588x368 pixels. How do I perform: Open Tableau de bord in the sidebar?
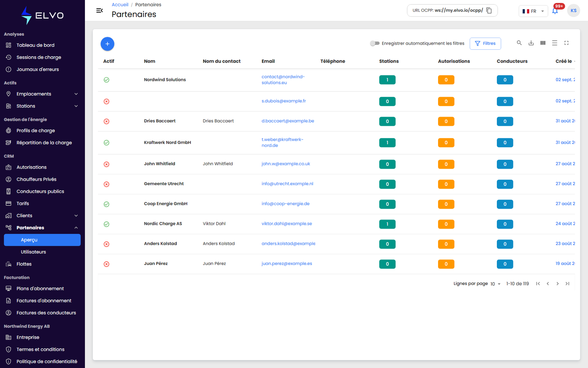(42, 45)
